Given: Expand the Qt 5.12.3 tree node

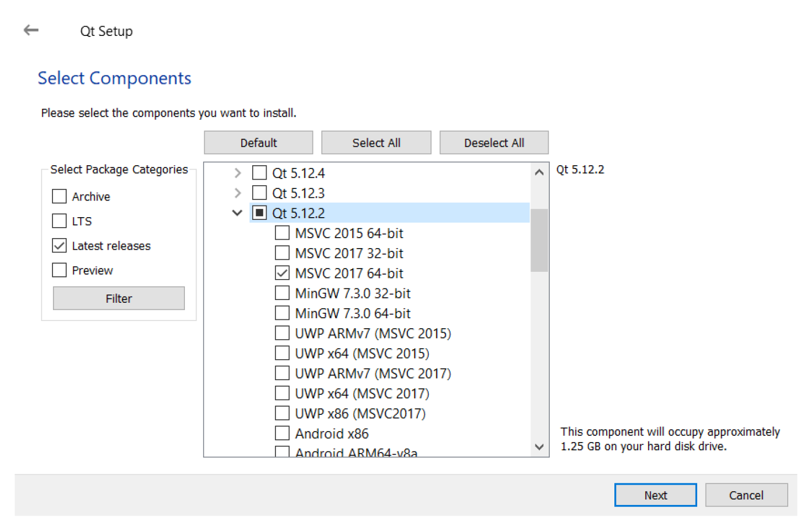Looking at the screenshot, I should coord(237,193).
